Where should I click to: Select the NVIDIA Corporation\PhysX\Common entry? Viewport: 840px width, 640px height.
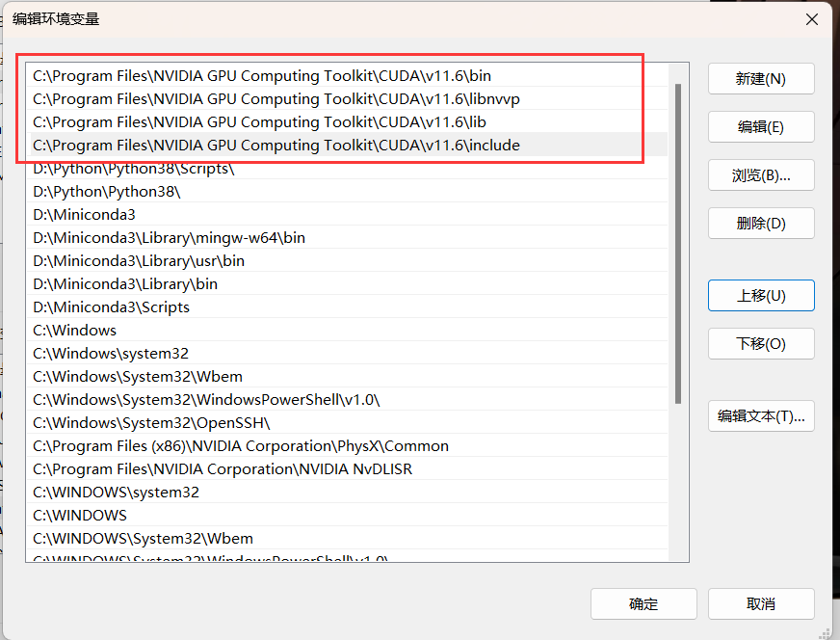(x=349, y=445)
